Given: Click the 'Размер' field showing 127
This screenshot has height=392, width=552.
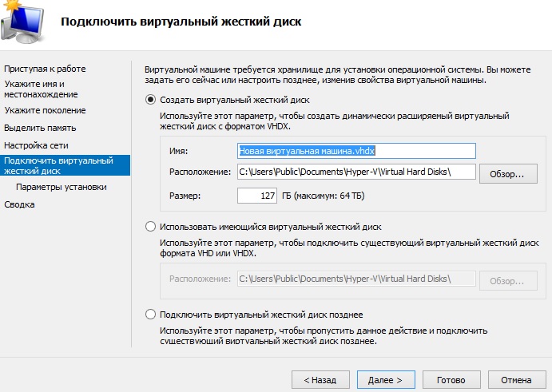Looking at the screenshot, I should [x=257, y=196].
